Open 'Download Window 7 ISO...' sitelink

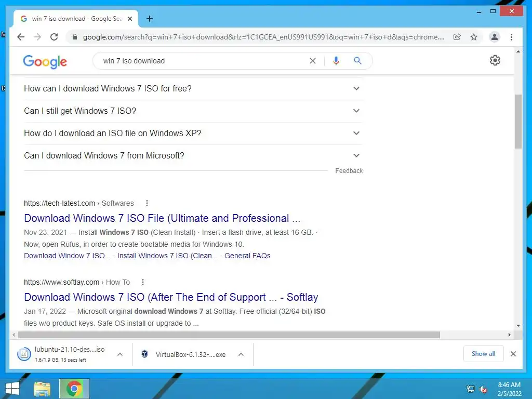67,256
